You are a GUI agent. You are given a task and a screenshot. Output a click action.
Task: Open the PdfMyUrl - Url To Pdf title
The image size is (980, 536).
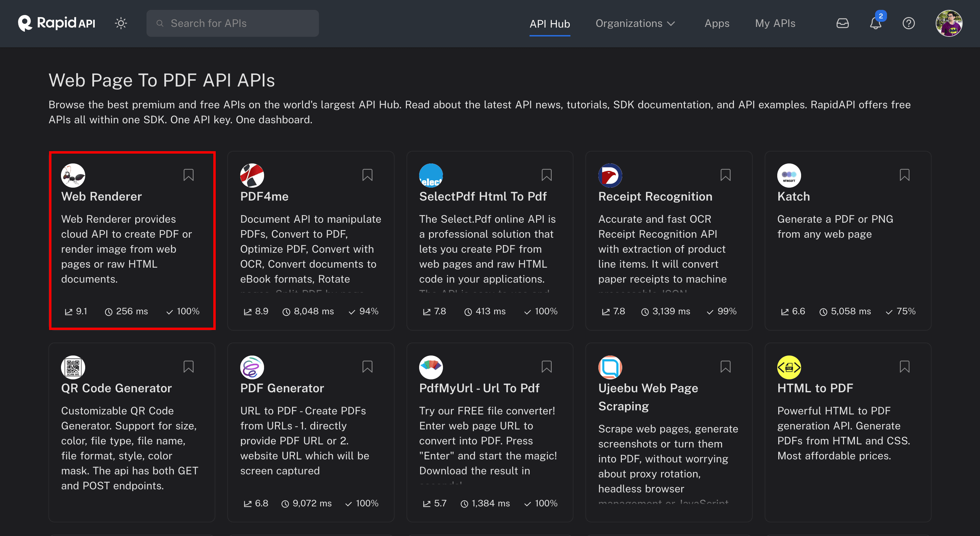point(479,388)
